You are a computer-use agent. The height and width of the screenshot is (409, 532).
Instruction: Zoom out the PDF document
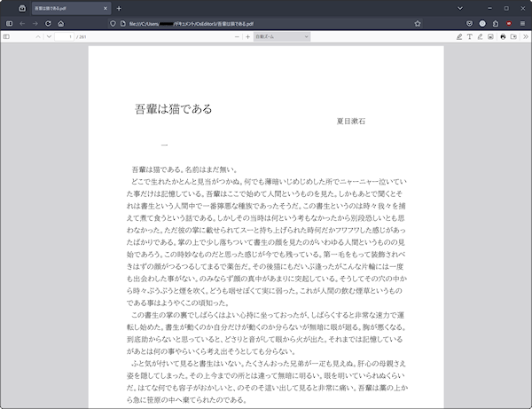(235, 37)
